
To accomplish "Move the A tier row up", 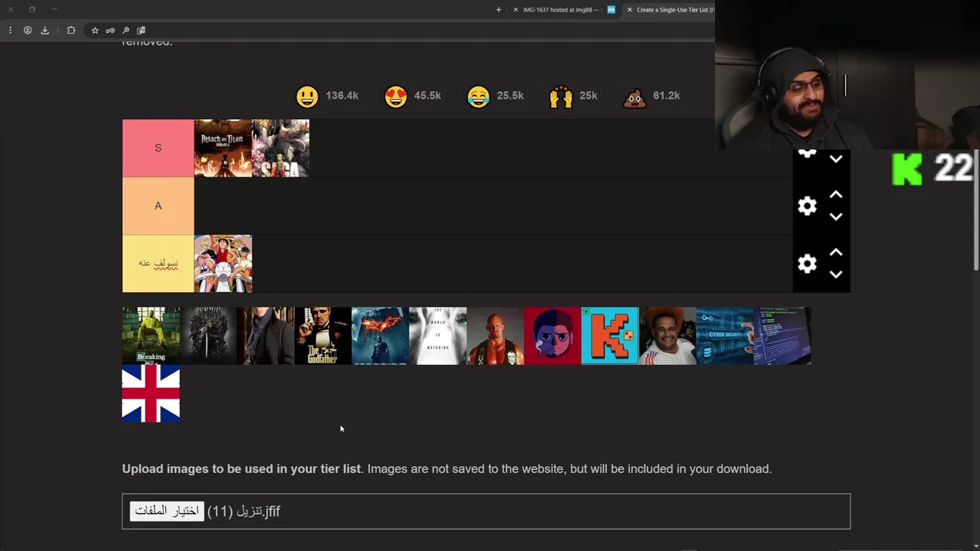I will tap(836, 194).
